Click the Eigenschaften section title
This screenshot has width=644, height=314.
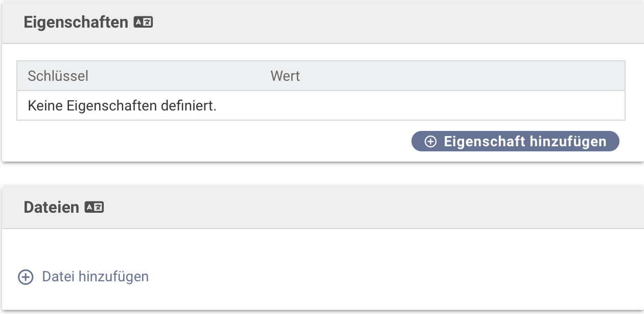click(76, 23)
